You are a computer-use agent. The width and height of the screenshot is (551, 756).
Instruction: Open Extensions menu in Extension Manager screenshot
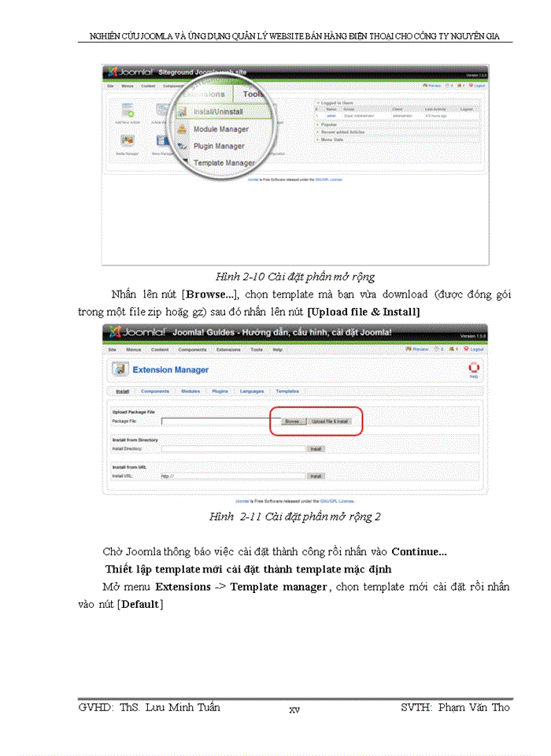pos(228,350)
